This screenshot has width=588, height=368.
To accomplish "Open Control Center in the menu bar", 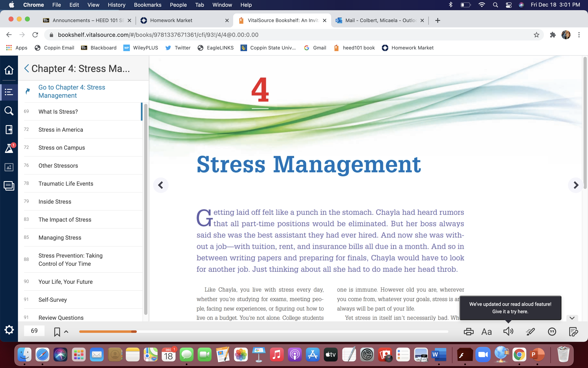I will (509, 5).
